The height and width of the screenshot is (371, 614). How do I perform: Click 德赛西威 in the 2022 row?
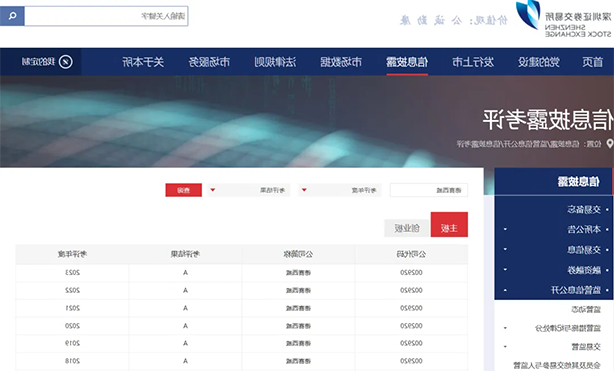pyautogui.click(x=298, y=290)
